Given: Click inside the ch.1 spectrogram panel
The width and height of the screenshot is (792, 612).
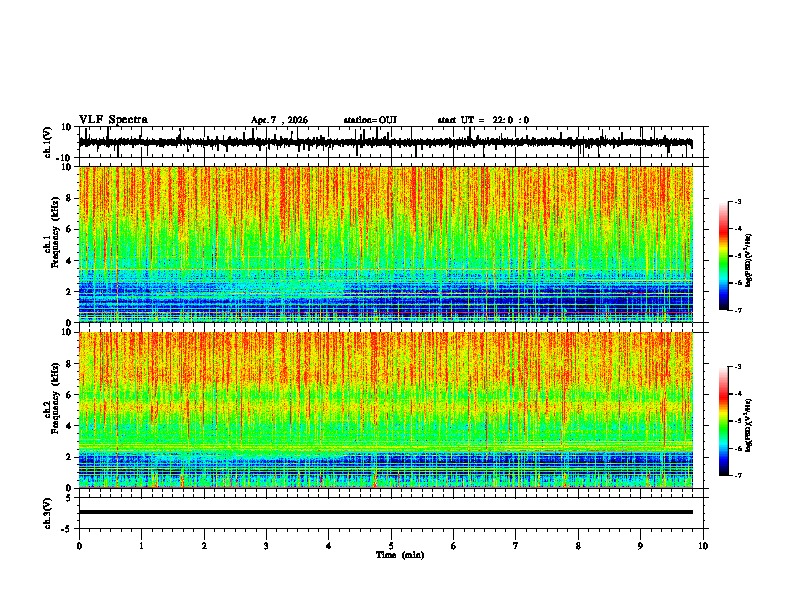Looking at the screenshot, I should (385, 244).
